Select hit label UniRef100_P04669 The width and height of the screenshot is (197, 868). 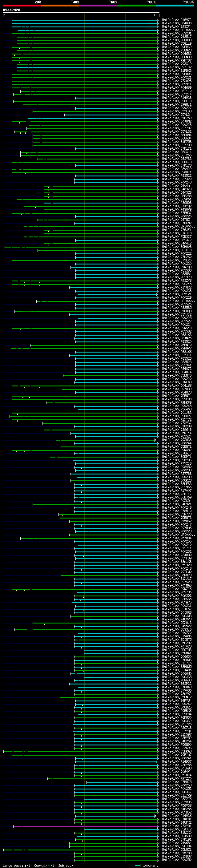pyautogui.click(x=176, y=88)
